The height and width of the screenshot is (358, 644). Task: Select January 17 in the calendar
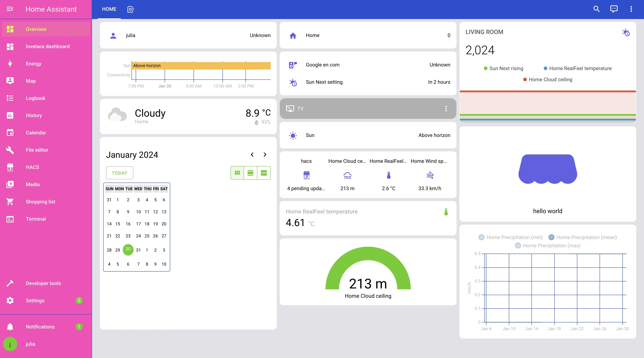pyautogui.click(x=138, y=224)
